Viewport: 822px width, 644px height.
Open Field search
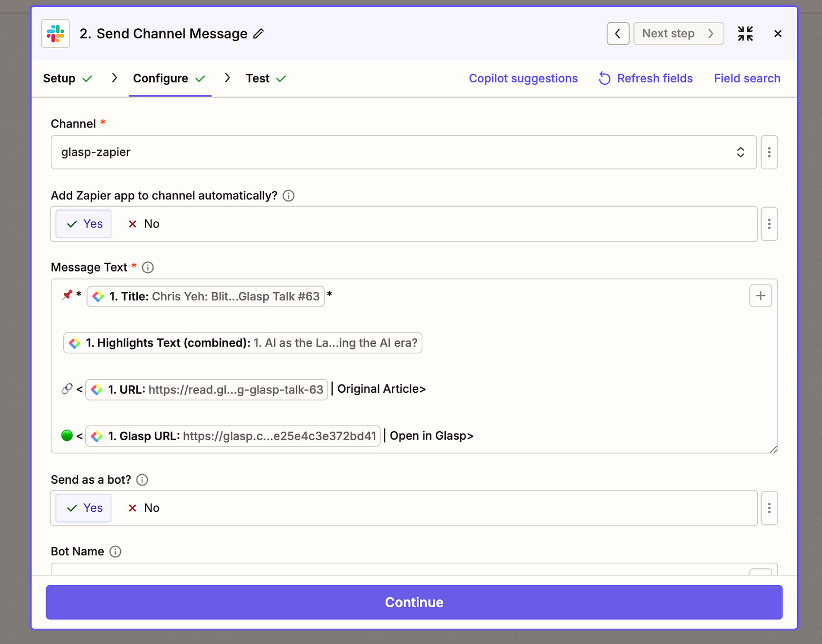click(x=747, y=78)
